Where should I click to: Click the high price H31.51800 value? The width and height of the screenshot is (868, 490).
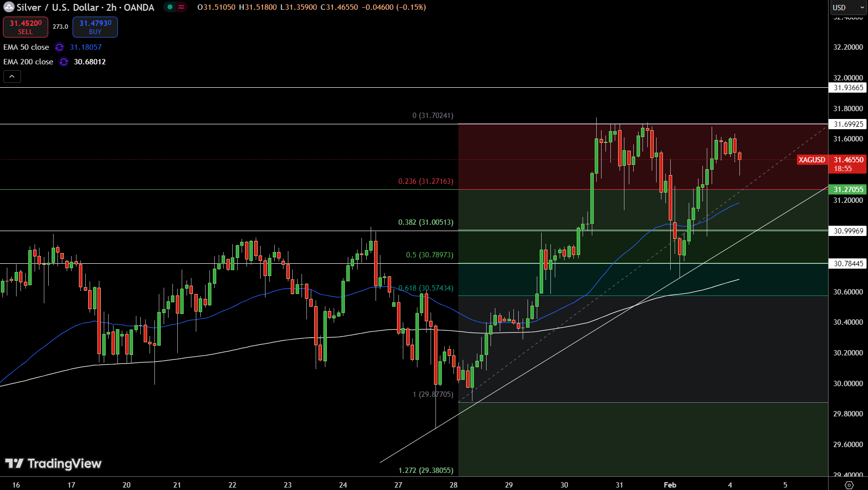(x=258, y=7)
